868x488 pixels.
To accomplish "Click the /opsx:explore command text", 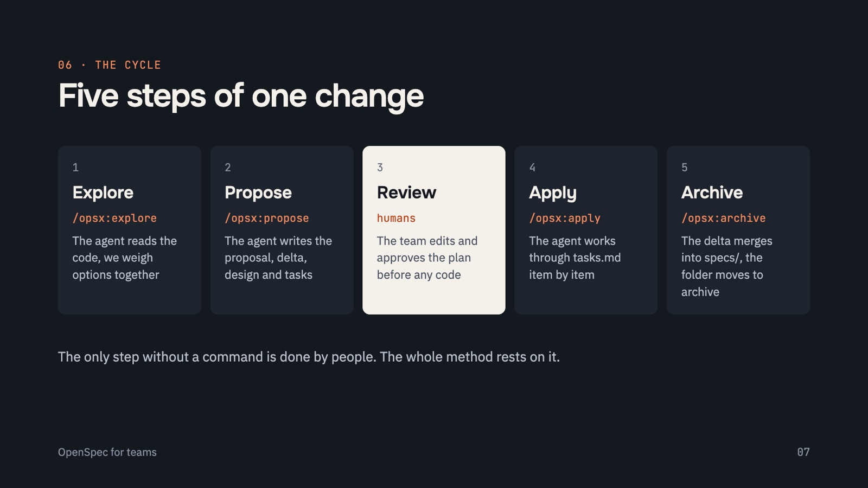I will (114, 218).
